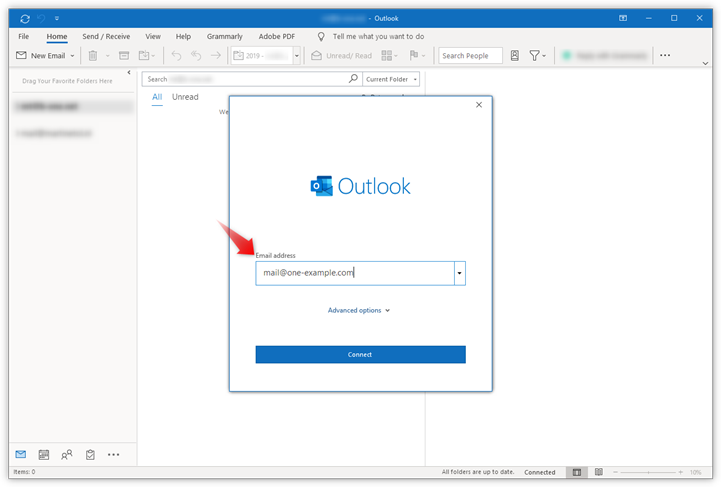Switch to Mail view icon
Screen dimensions: 721x487
(21, 455)
